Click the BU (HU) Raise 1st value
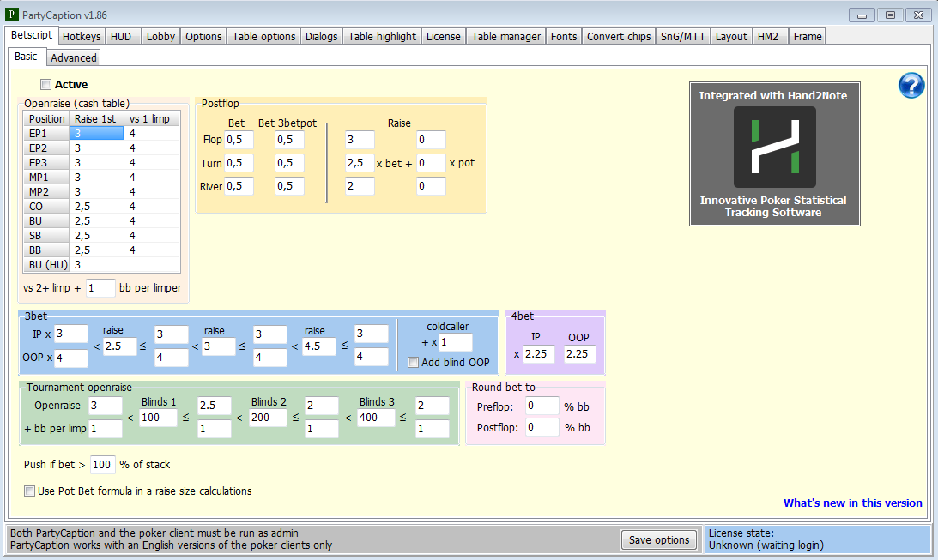Screen dimensions: 938x560 (x=96, y=264)
